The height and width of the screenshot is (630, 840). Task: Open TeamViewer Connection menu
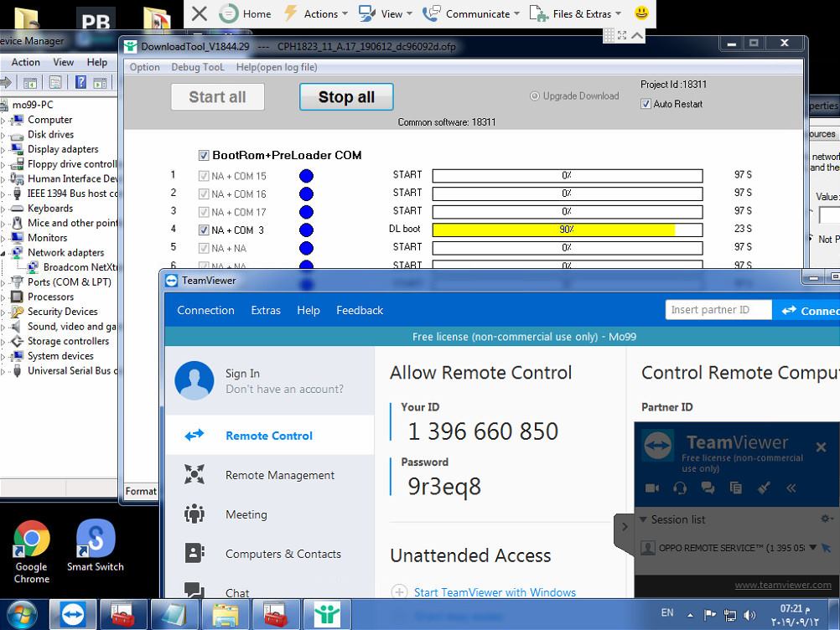click(205, 310)
